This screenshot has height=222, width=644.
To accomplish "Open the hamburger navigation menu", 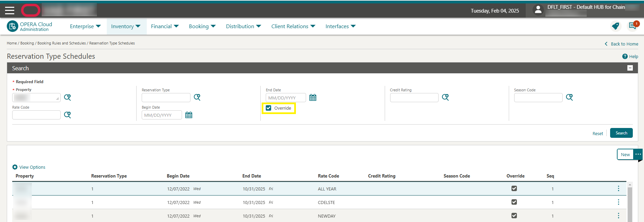I will click(x=9, y=11).
